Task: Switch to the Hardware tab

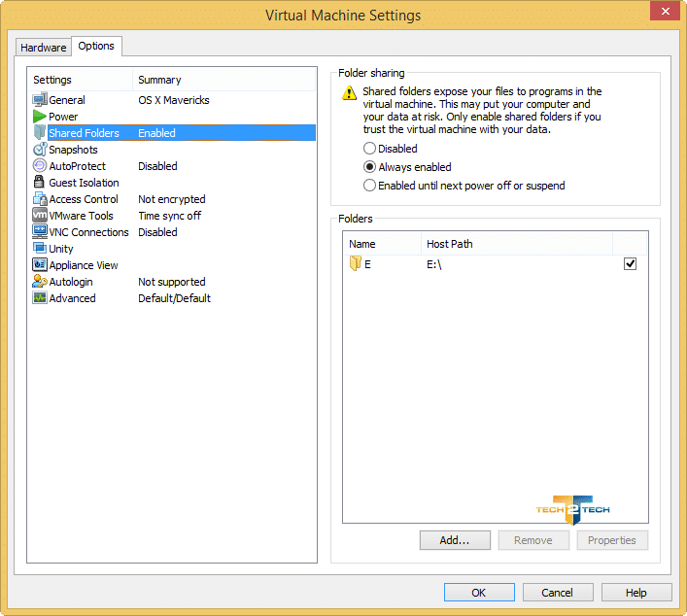Action: click(x=44, y=48)
